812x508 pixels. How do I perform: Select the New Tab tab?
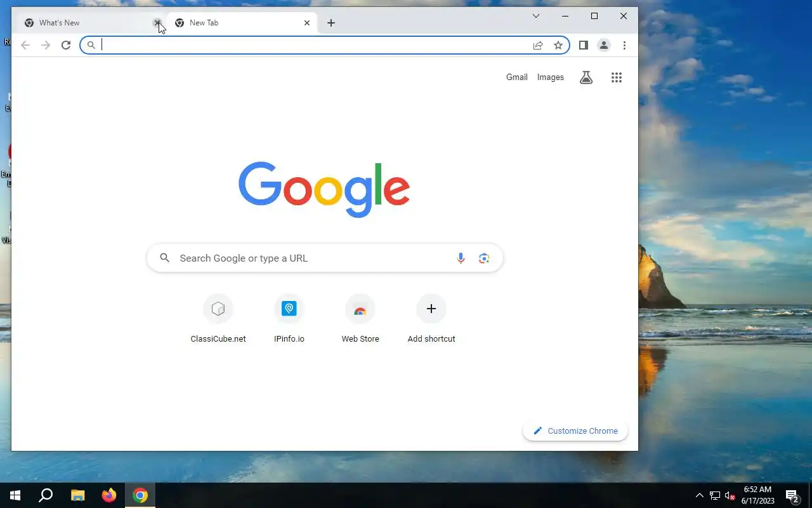click(x=241, y=23)
